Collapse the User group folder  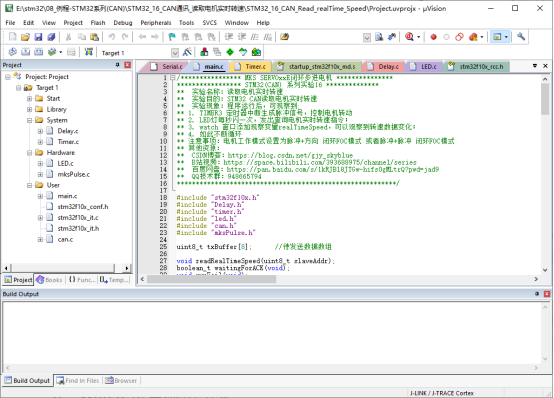30,186
